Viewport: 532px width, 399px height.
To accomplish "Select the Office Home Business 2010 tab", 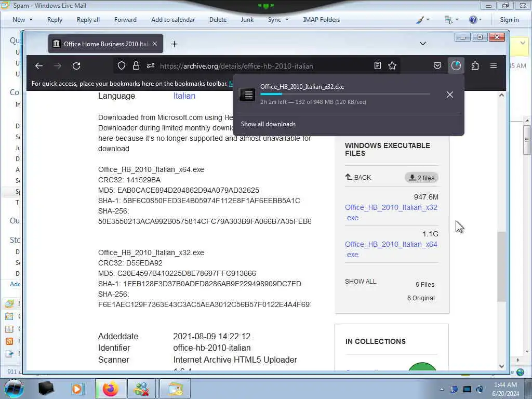I will (105, 44).
